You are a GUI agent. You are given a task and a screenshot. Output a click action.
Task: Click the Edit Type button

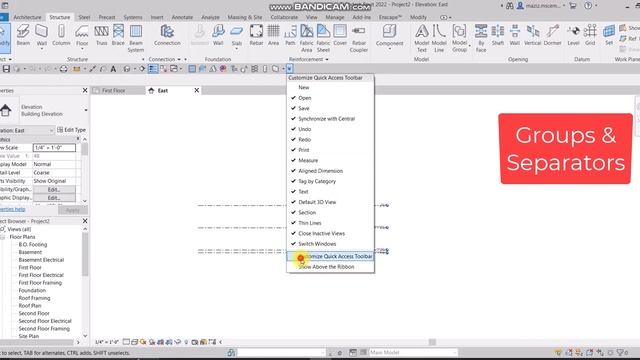(71, 130)
